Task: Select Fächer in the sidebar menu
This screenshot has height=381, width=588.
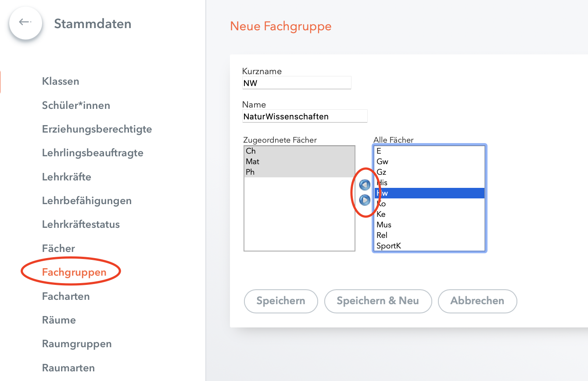Action: pyautogui.click(x=58, y=248)
